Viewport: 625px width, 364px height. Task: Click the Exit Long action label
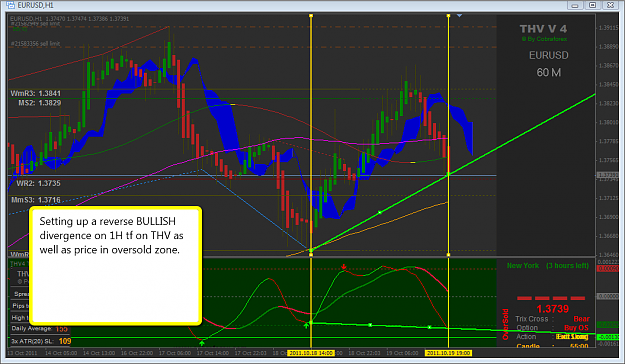572,337
